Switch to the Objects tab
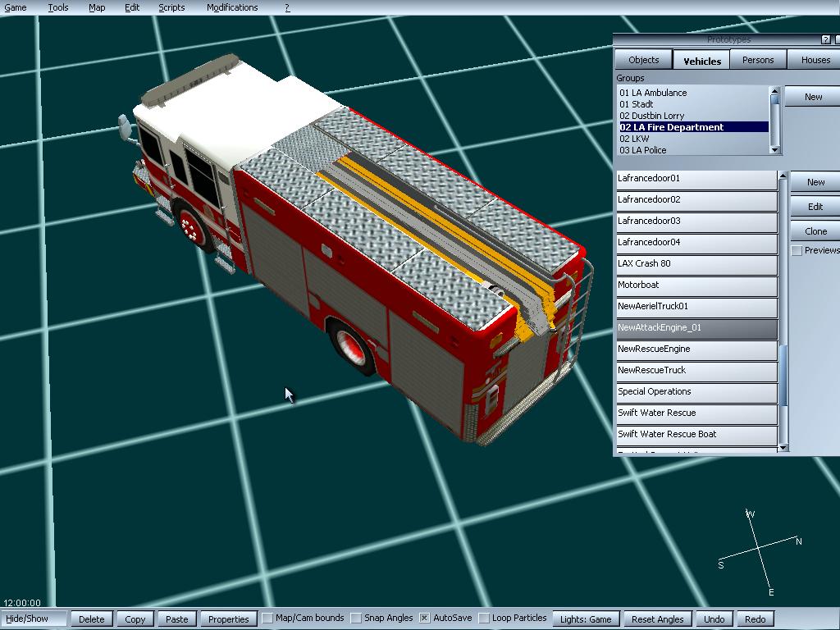 click(x=643, y=60)
